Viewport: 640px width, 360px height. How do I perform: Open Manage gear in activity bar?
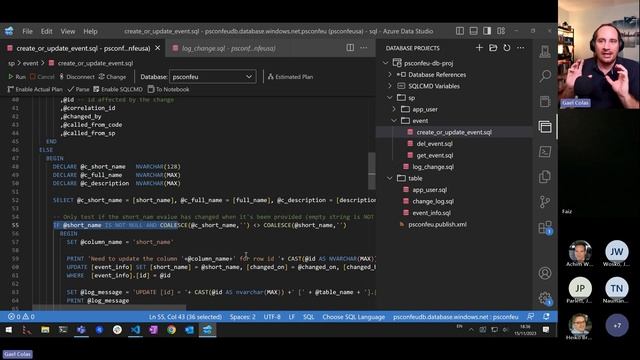[x=545, y=298]
